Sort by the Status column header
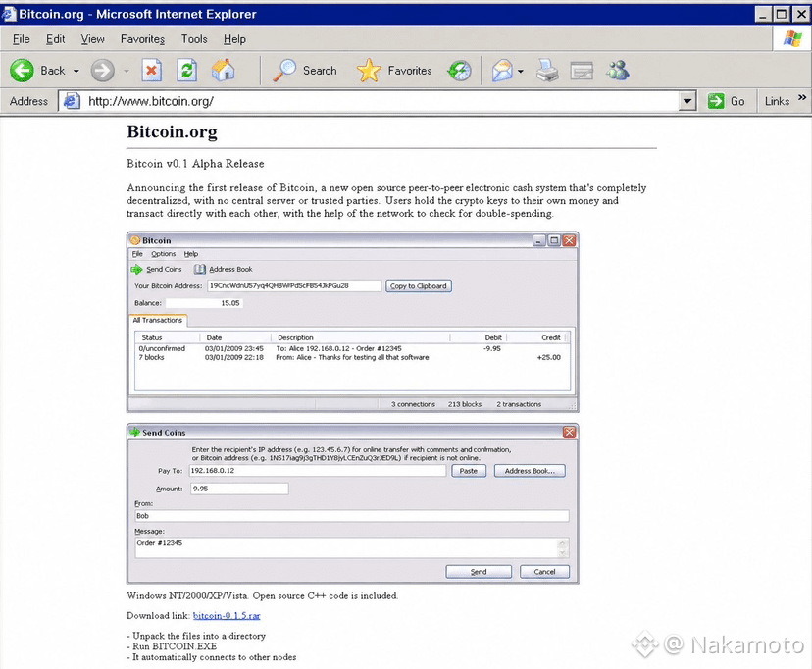 pyautogui.click(x=167, y=337)
